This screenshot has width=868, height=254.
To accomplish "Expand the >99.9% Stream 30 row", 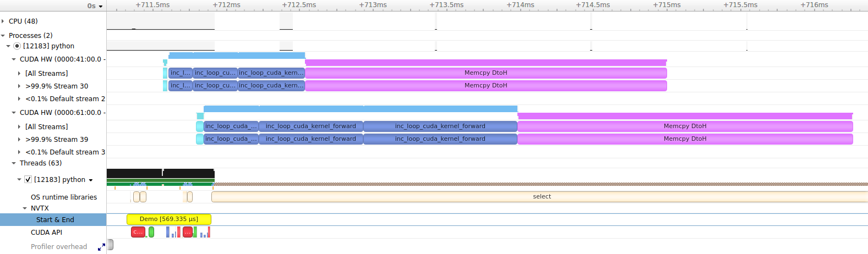I will point(19,86).
